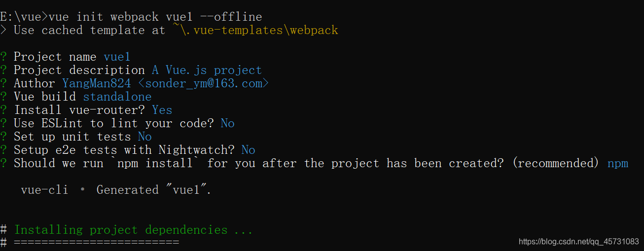This screenshot has width=644, height=251.
Task: Click the npm answer after recommended
Action: [618, 163]
